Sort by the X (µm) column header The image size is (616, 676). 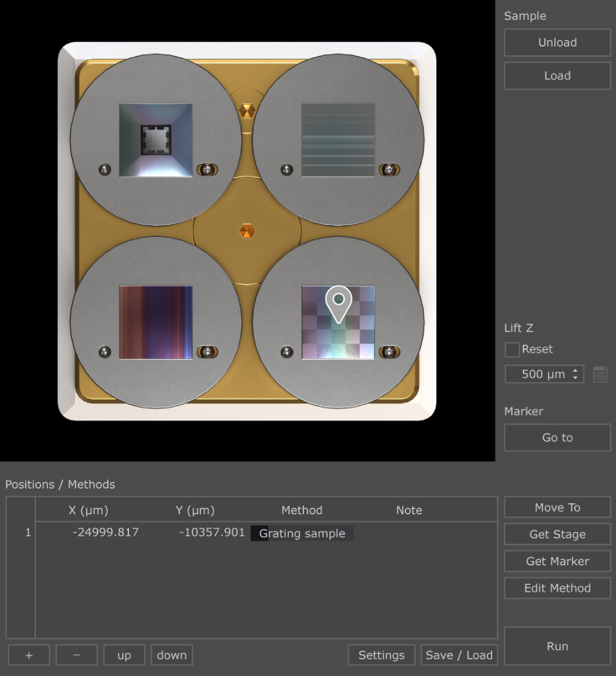pos(89,510)
